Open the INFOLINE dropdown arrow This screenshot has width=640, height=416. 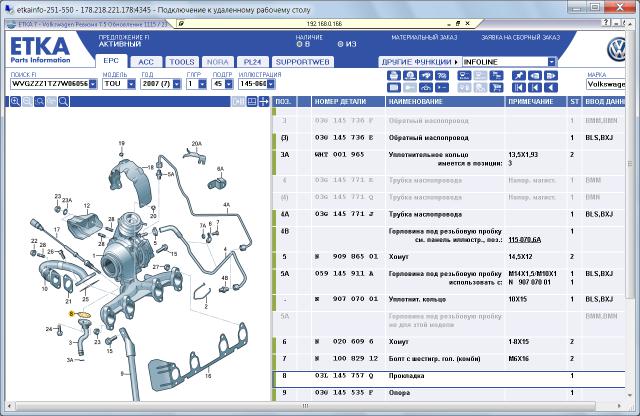552,62
